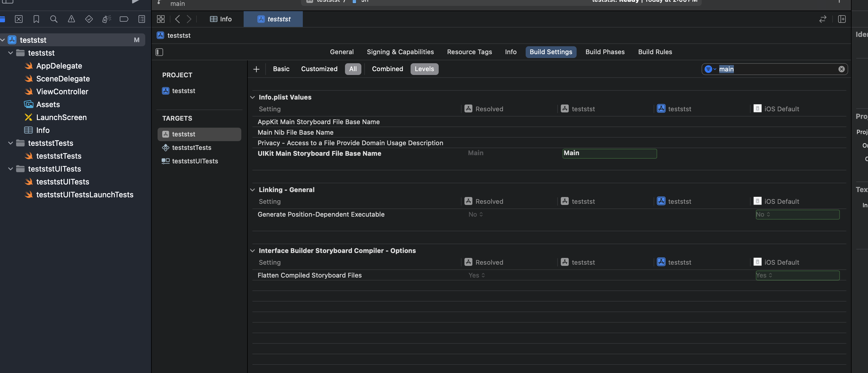Open the debug navigator spray icon
Viewport: 868px width, 373px height.
pyautogui.click(x=107, y=19)
